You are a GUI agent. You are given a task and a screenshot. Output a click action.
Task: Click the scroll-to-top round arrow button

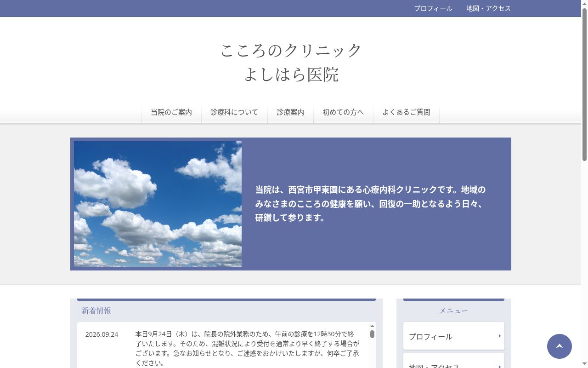[x=560, y=346]
